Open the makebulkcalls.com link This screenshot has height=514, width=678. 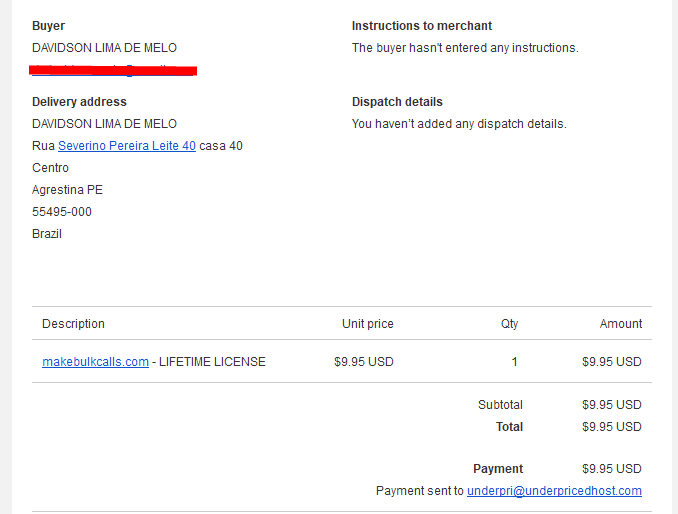[95, 361]
